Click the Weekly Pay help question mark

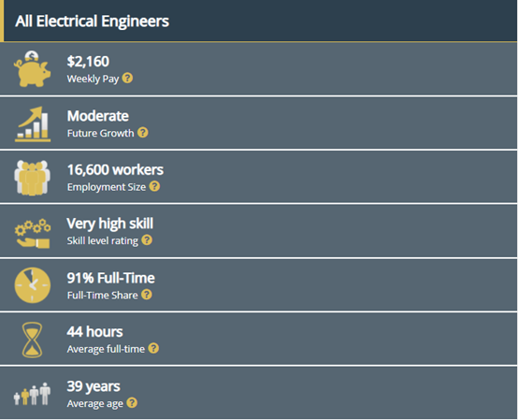pos(127,79)
